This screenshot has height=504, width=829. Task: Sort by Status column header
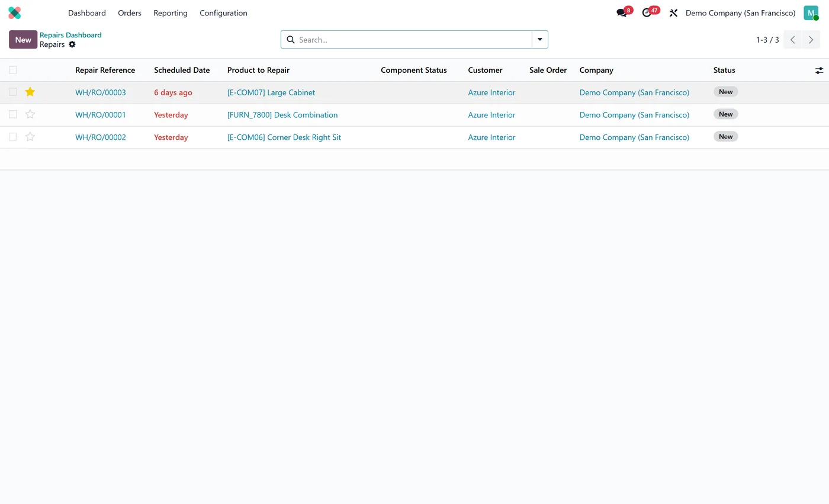pyautogui.click(x=724, y=70)
